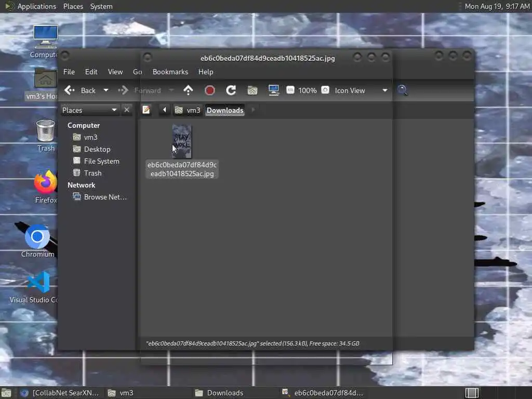Stop loading with the red stop icon
This screenshot has height=399, width=532.
(210, 90)
